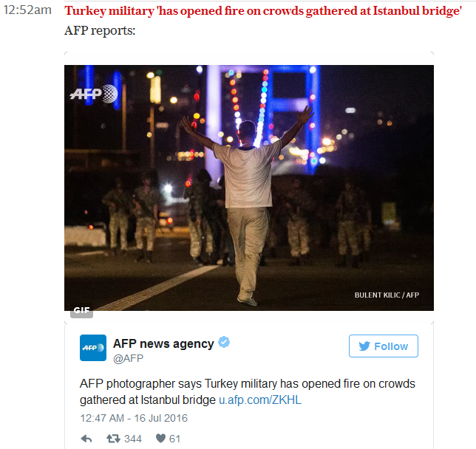Click the BULENT KILIC / AFP photo credit
Viewport: 476px width, 449px height.
point(387,295)
